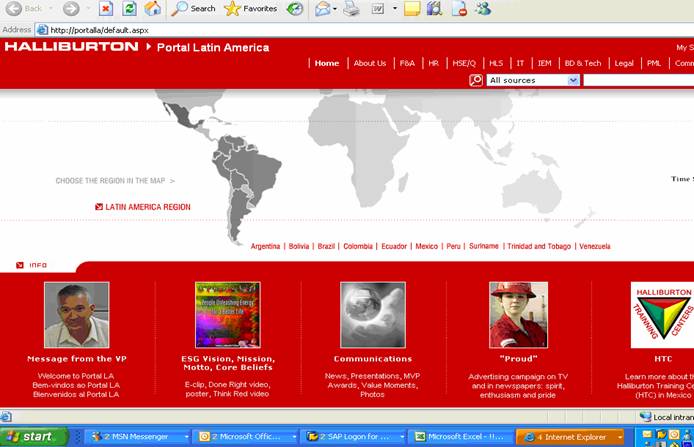The image size is (694, 447).
Task: Open the VP portrait thumbnail
Action: click(77, 315)
